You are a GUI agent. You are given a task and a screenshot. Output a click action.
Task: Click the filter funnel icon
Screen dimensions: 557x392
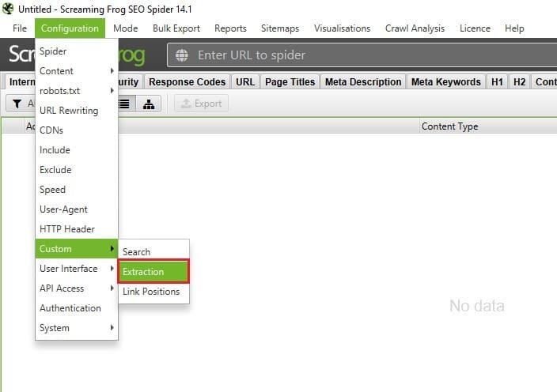tap(17, 104)
